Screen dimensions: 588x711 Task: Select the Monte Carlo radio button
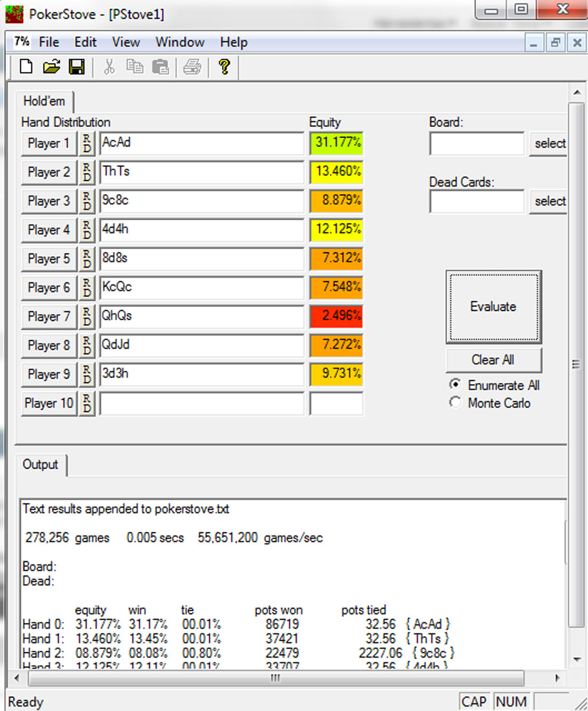tap(455, 403)
